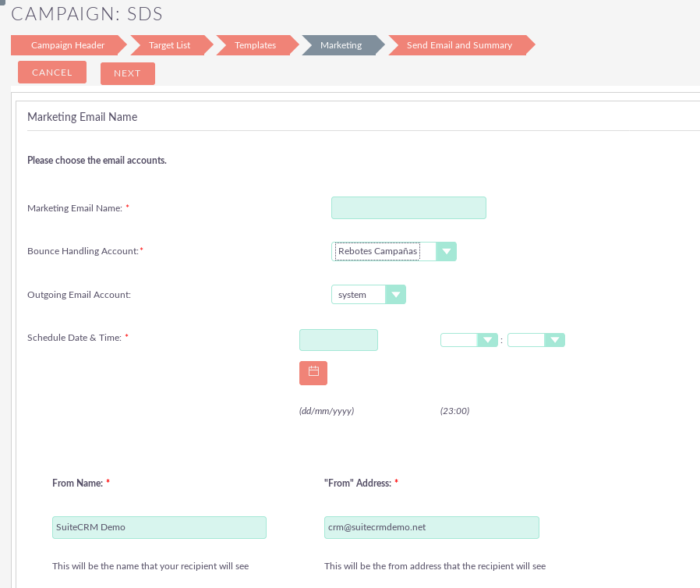The height and width of the screenshot is (588, 700).
Task: Click the Schedule Date & Time label
Action: click(74, 338)
